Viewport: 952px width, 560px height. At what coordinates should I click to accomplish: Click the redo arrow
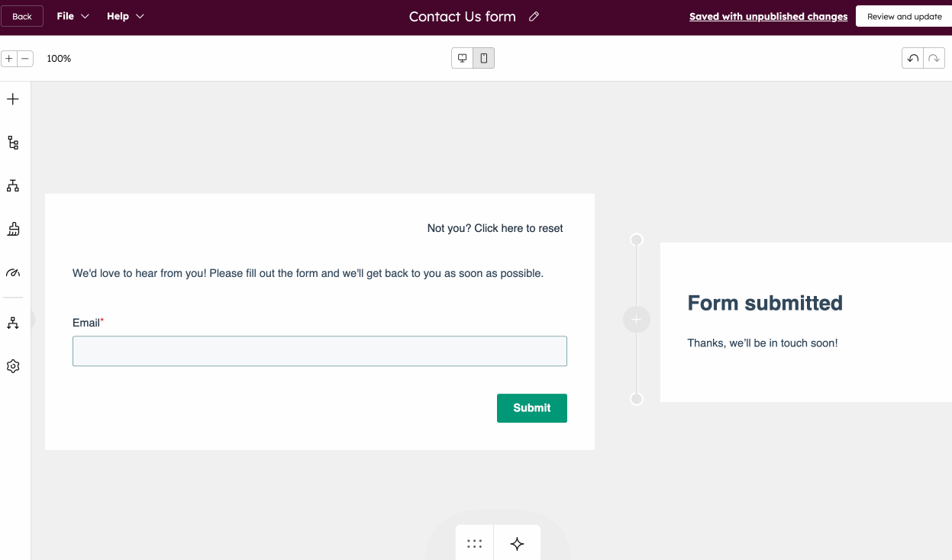point(934,57)
